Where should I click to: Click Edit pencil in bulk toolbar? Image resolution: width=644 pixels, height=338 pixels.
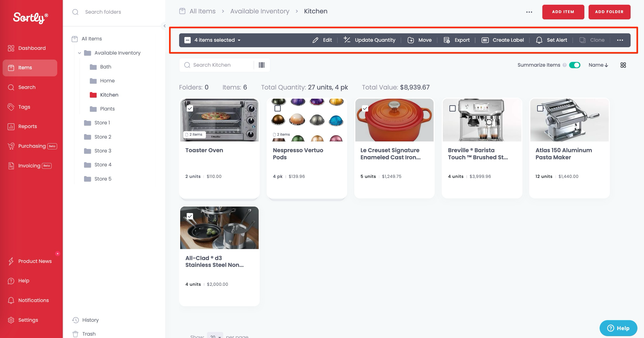[x=322, y=40]
